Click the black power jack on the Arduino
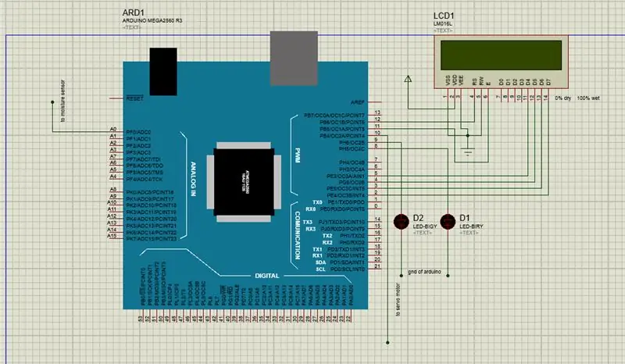 tap(163, 72)
